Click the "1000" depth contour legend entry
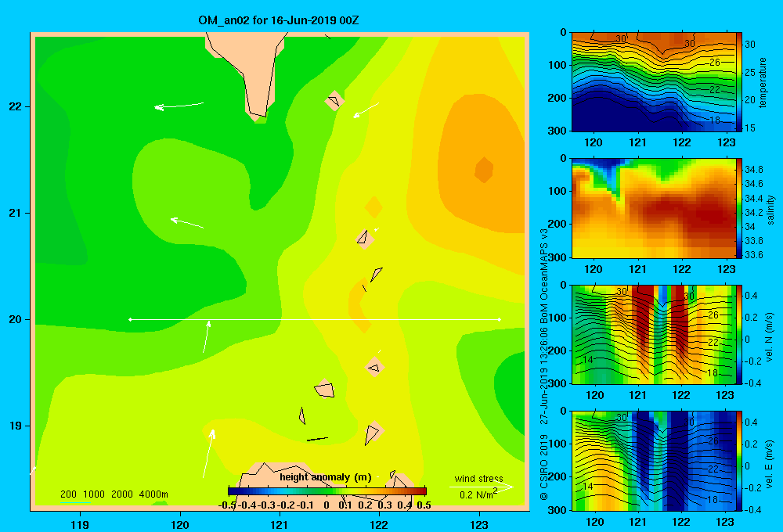 (94, 494)
